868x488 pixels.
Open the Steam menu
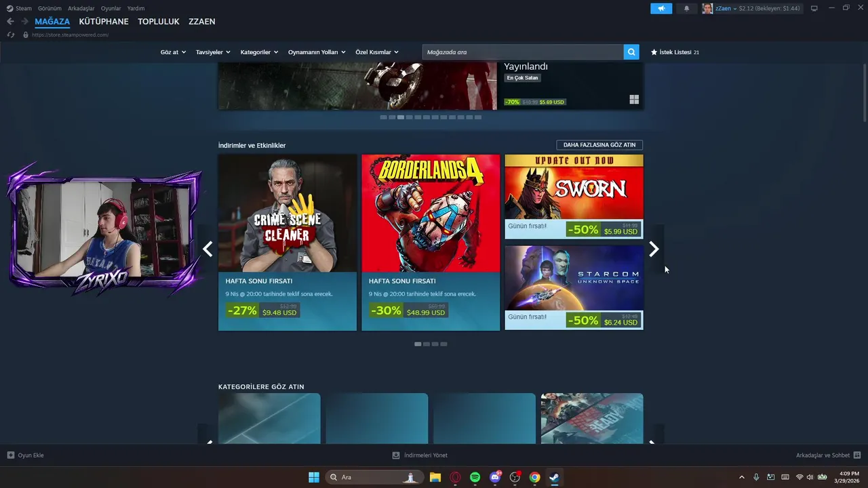coord(20,8)
